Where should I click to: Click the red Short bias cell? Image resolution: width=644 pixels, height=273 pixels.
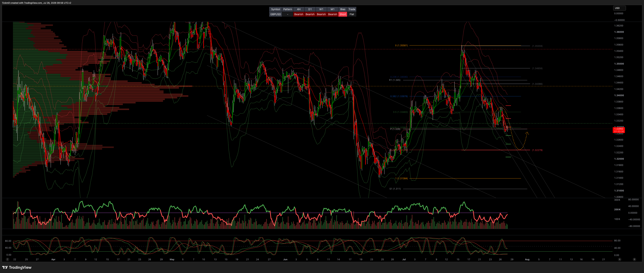click(343, 14)
